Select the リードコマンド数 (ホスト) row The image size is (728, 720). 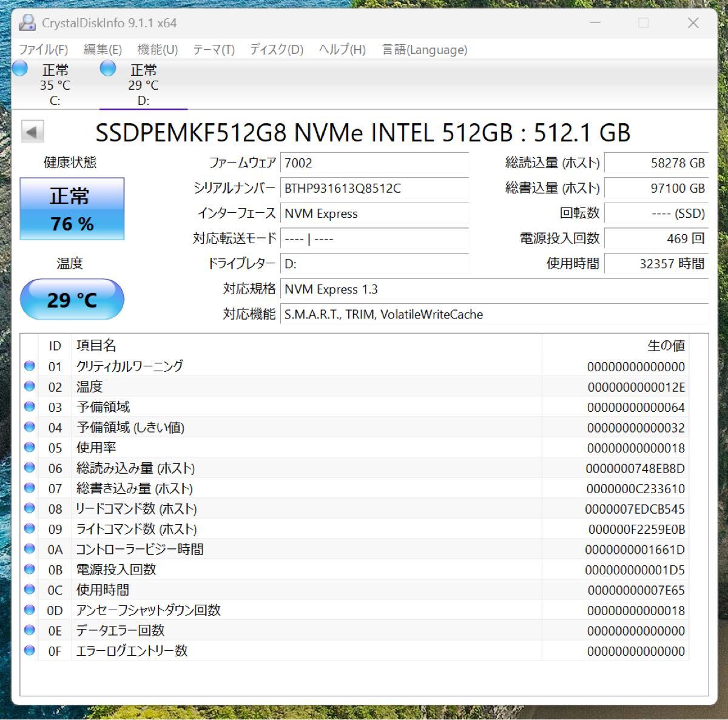(355, 508)
